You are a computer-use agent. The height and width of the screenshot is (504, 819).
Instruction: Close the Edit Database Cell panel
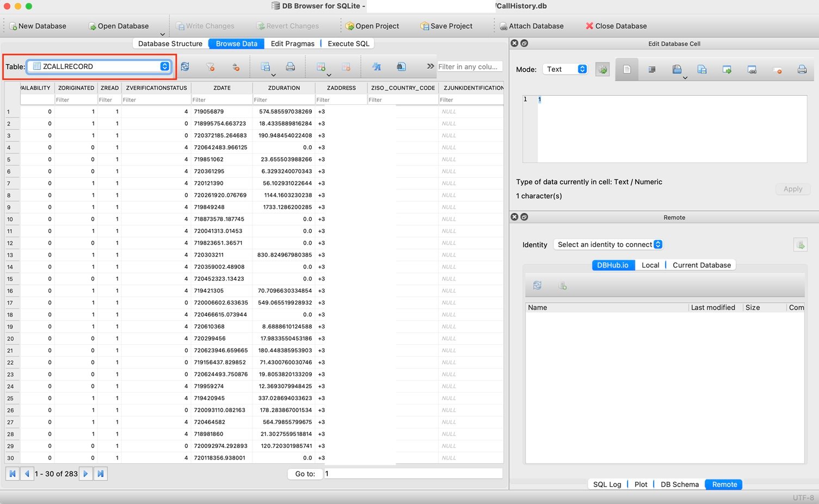(x=514, y=43)
